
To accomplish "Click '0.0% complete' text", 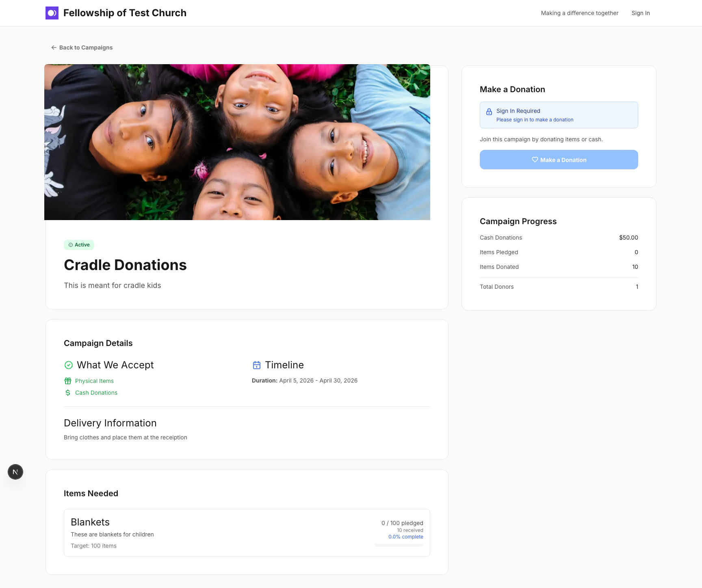I will (406, 537).
